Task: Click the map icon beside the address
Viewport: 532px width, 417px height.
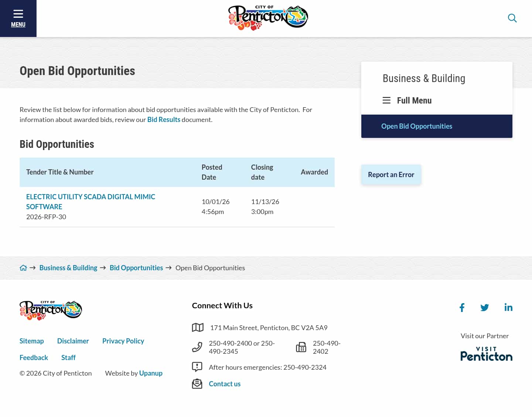Action: 198,328
